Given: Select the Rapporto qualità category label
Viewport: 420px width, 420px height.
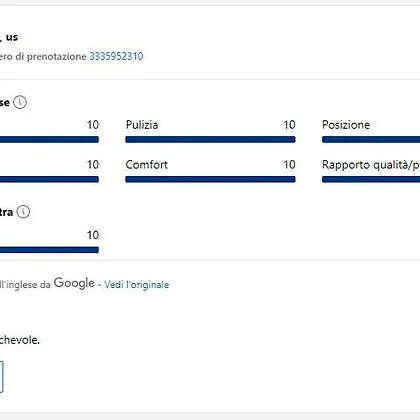Looking at the screenshot, I should click(x=371, y=165).
